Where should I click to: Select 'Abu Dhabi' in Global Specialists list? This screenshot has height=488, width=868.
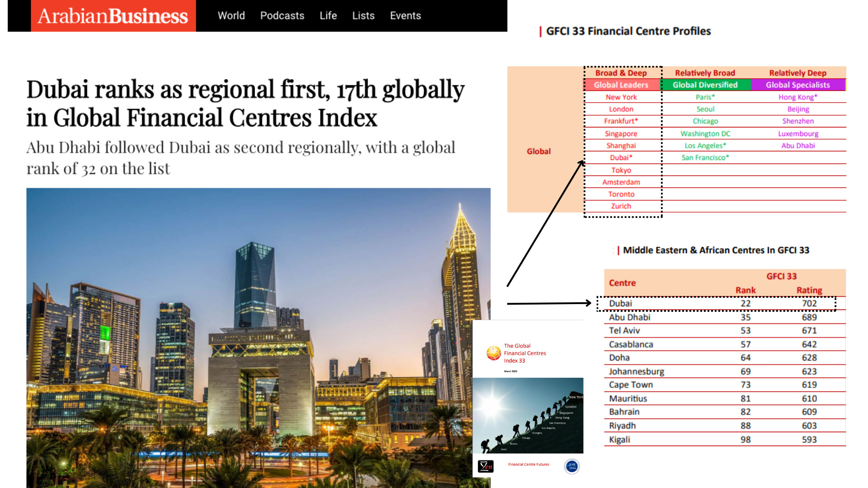click(x=798, y=146)
